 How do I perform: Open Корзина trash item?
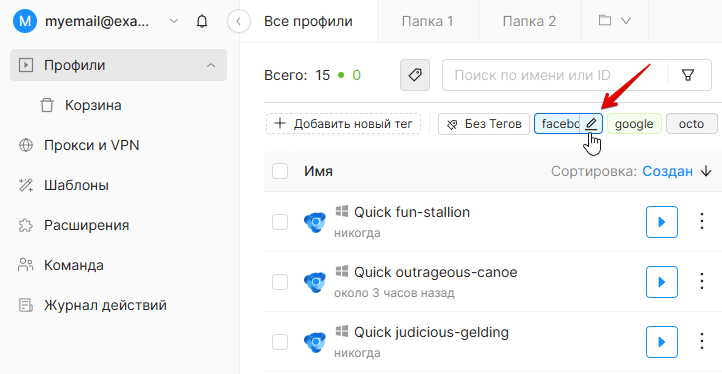93,105
